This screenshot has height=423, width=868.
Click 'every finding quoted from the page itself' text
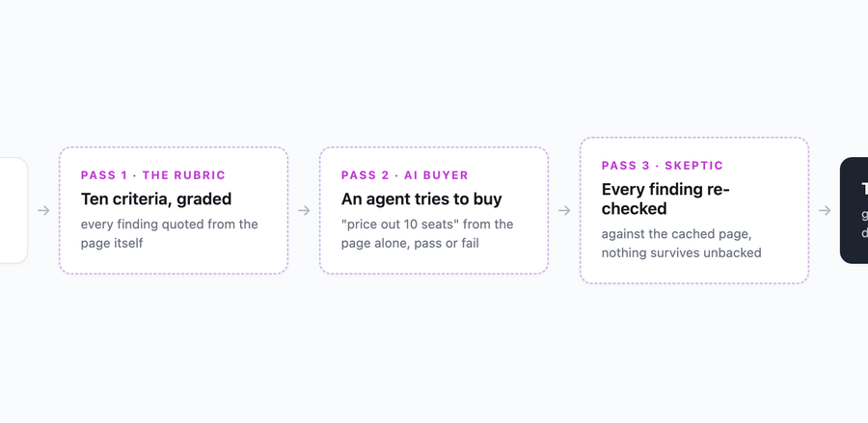click(170, 234)
